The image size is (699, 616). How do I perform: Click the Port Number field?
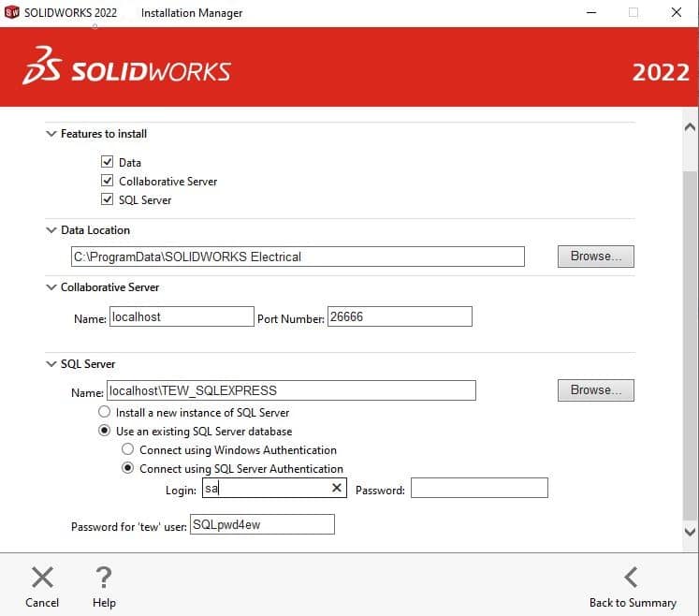coord(400,316)
